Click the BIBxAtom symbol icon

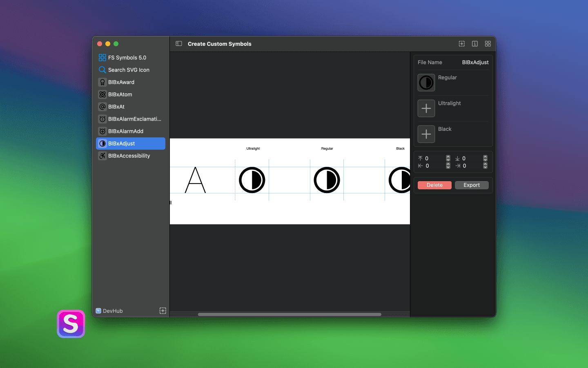pyautogui.click(x=102, y=94)
